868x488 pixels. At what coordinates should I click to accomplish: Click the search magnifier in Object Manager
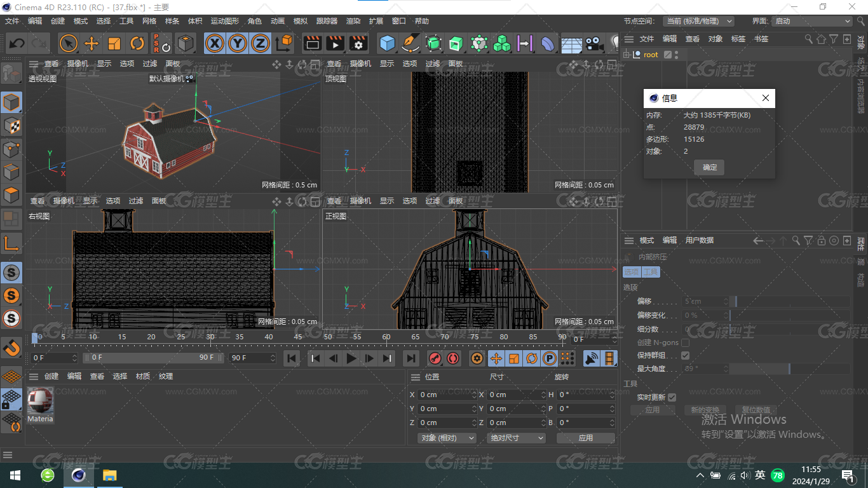click(808, 39)
